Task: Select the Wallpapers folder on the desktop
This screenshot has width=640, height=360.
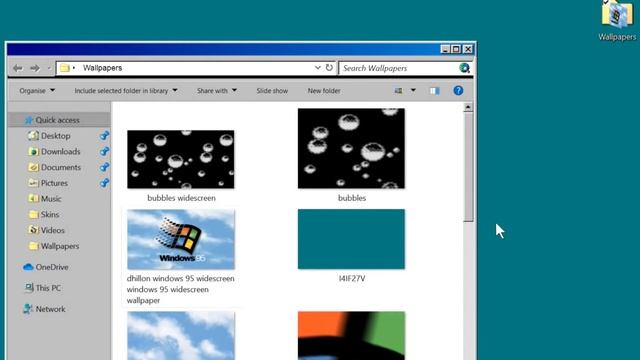Action: coord(617,20)
